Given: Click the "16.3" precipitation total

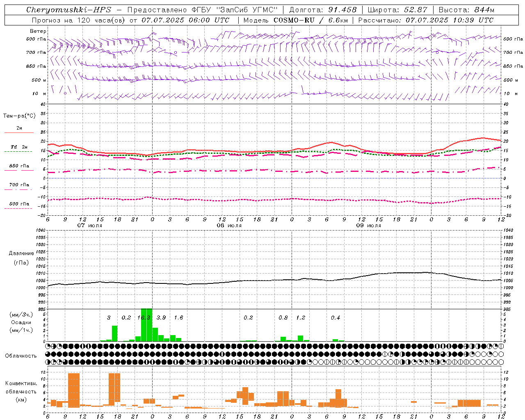Looking at the screenshot, I should (144, 317).
